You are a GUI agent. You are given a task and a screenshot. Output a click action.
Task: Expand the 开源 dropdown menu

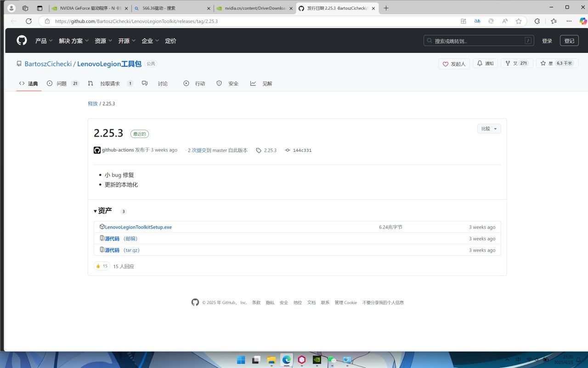[x=127, y=41]
